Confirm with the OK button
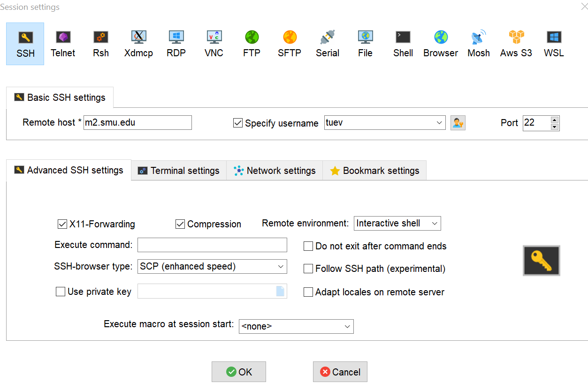588x390 pixels. 239,372
